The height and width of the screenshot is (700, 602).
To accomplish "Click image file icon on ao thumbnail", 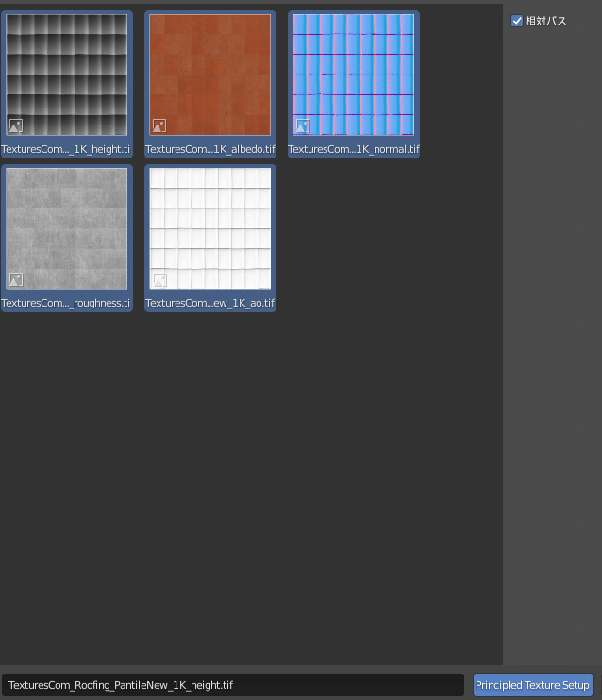I will [159, 279].
